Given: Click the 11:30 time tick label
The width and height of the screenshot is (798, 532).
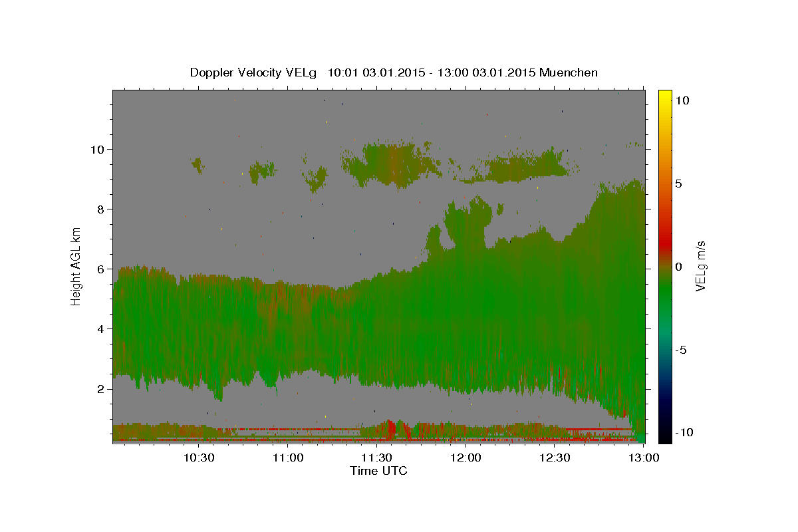Looking at the screenshot, I should [x=377, y=458].
